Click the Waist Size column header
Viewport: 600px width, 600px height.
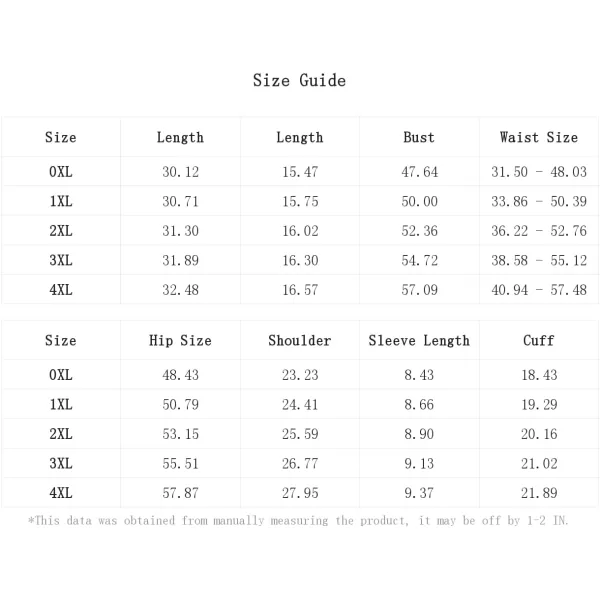click(539, 137)
